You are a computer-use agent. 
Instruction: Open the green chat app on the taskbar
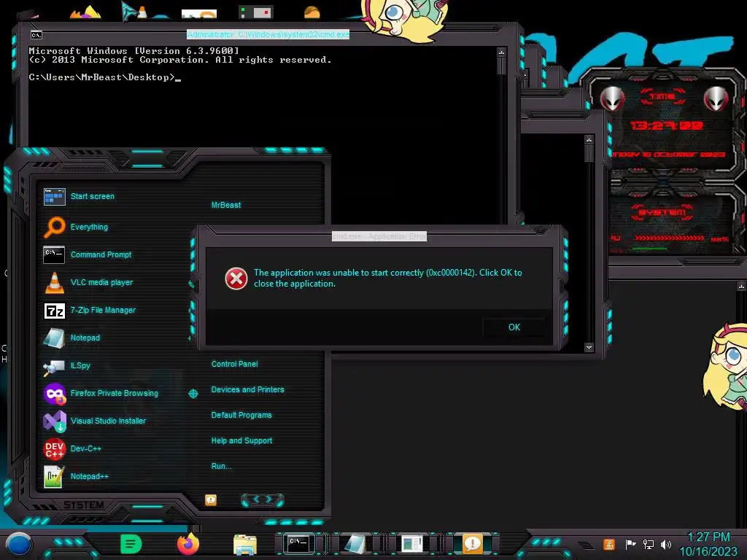coord(131,544)
